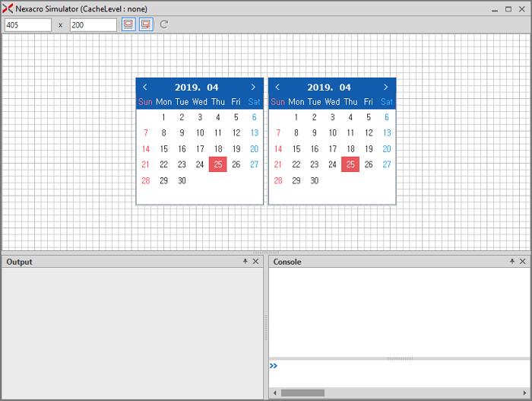This screenshot has width=532, height=401.
Task: Go to previous month in left calendar
Action: (145, 88)
